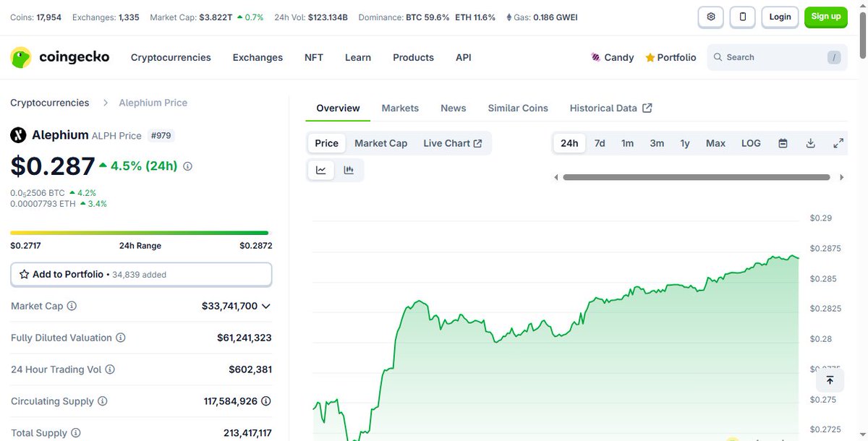The width and height of the screenshot is (868, 441).
Task: Toggle LOG scale on chart
Action: (x=751, y=143)
